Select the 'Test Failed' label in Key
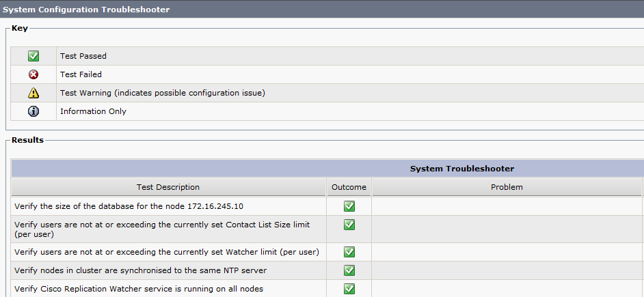Viewport: 644px width, 297px height. 81,74
